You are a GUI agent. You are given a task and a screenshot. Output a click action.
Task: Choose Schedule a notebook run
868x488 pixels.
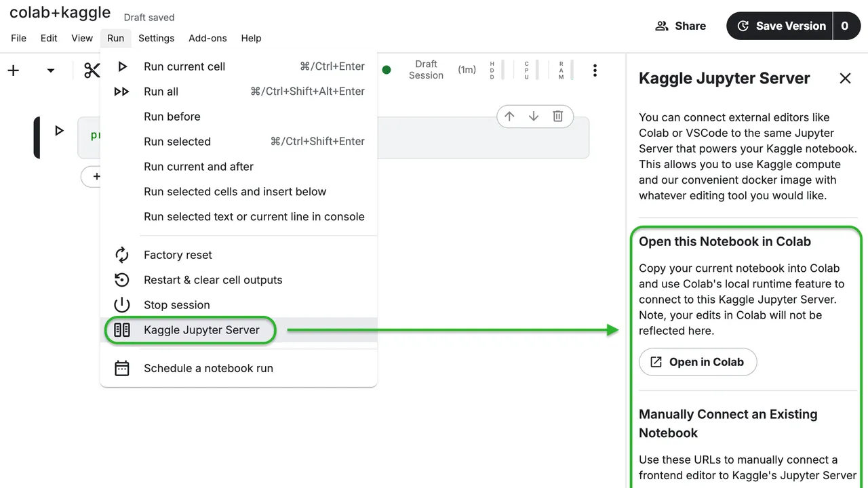[239, 368]
